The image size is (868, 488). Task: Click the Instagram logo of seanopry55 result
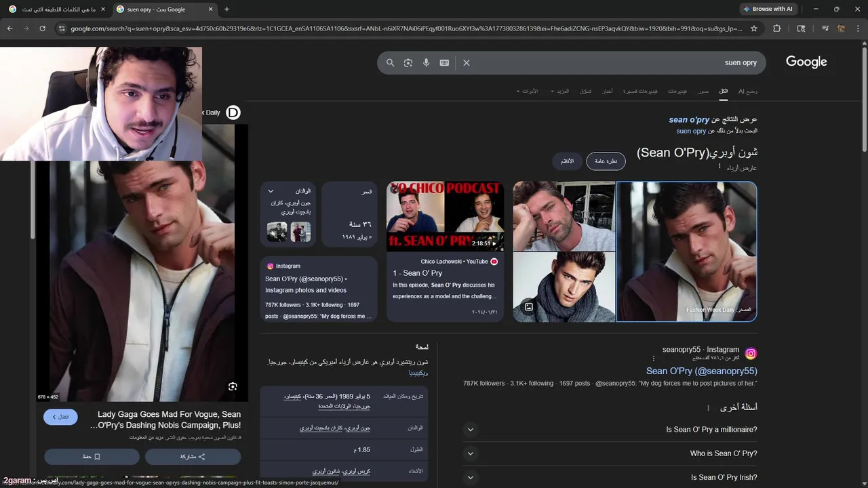(x=751, y=354)
